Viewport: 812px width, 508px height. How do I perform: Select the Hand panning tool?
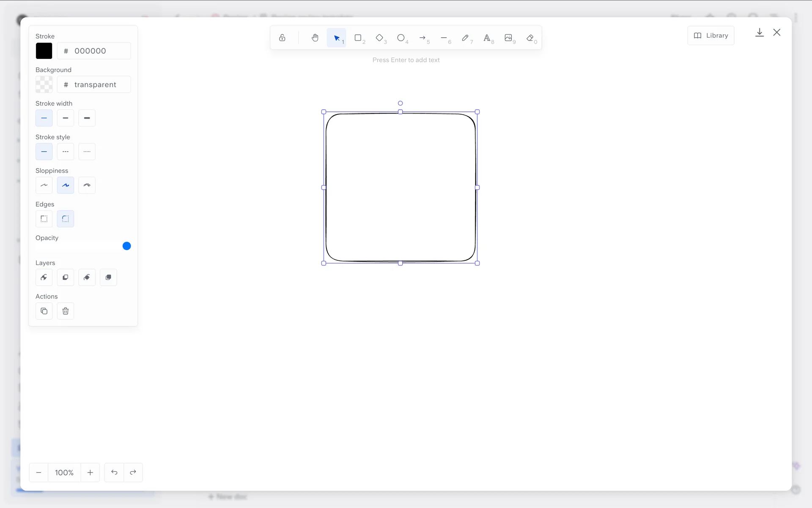click(x=315, y=38)
